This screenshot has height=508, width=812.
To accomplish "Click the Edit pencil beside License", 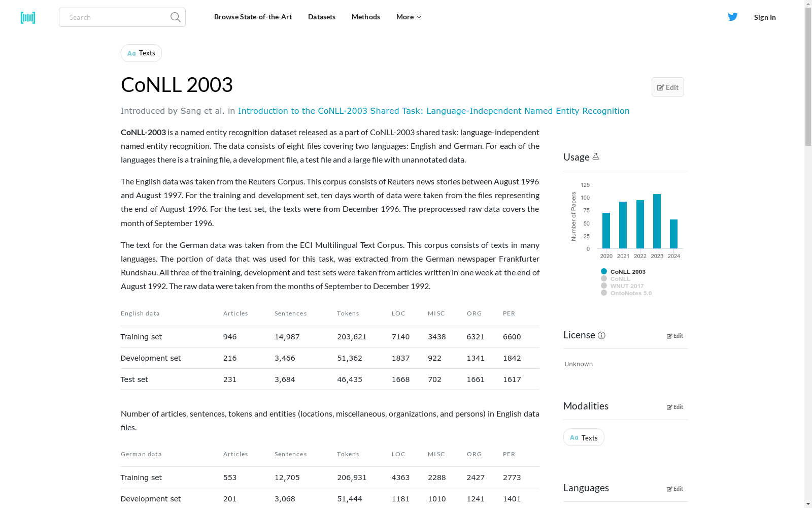I will (x=674, y=336).
